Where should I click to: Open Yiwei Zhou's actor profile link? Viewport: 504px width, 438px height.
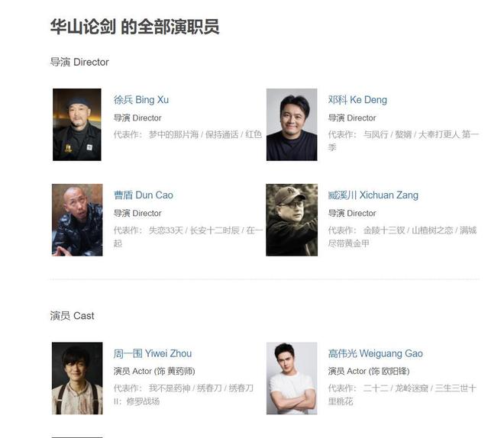[153, 353]
